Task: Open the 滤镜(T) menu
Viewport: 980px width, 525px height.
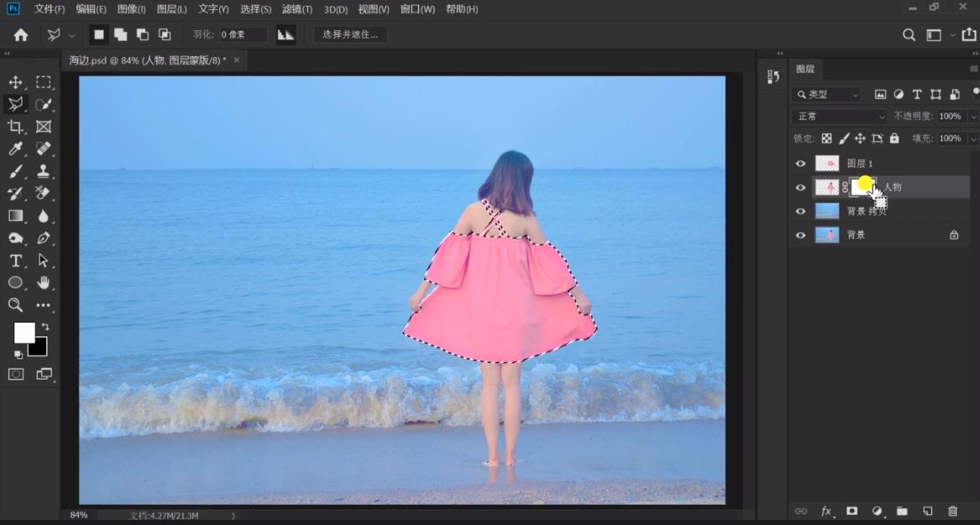Action: [297, 9]
